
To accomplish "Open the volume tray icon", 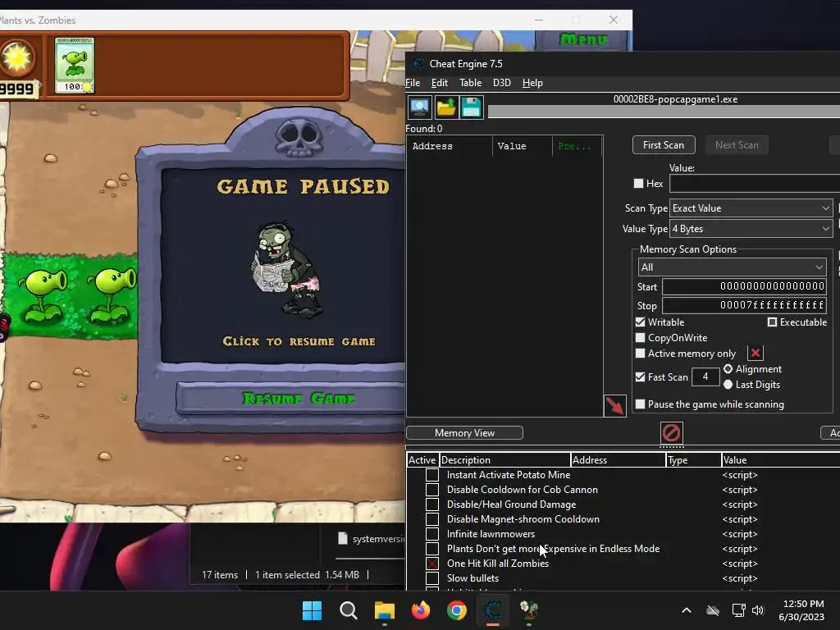I will click(x=757, y=610).
